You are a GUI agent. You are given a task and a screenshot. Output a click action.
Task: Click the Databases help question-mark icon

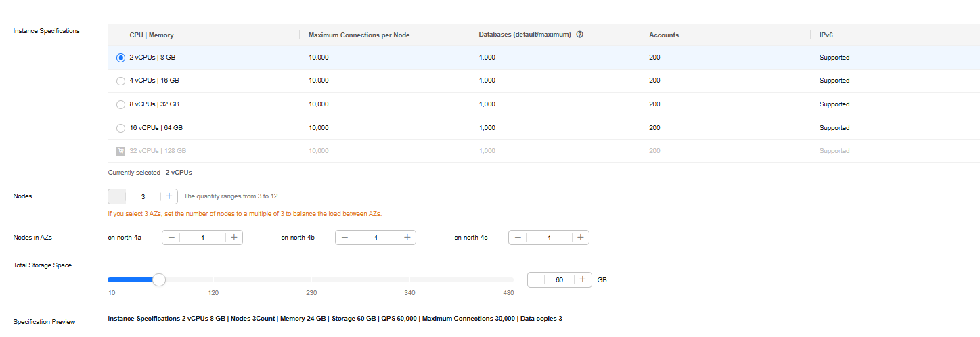[x=580, y=35]
